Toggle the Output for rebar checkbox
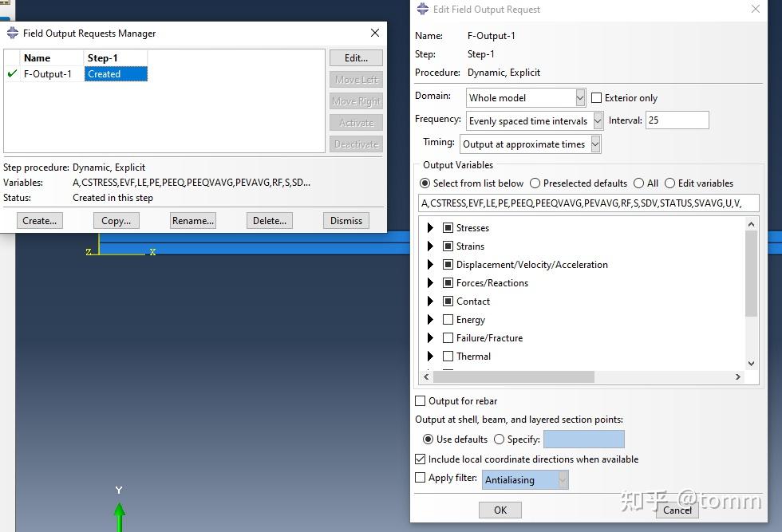Viewport: 782px width, 532px height. [x=419, y=401]
